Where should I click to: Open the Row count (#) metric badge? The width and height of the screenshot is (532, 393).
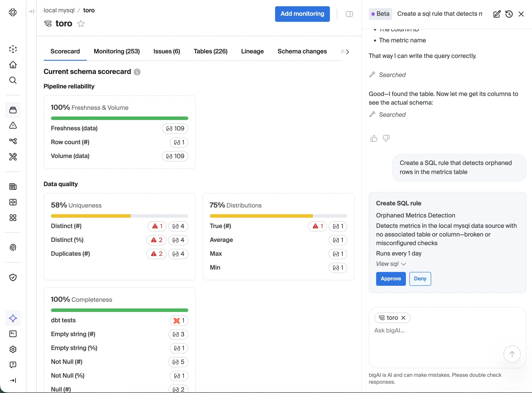pyautogui.click(x=179, y=142)
